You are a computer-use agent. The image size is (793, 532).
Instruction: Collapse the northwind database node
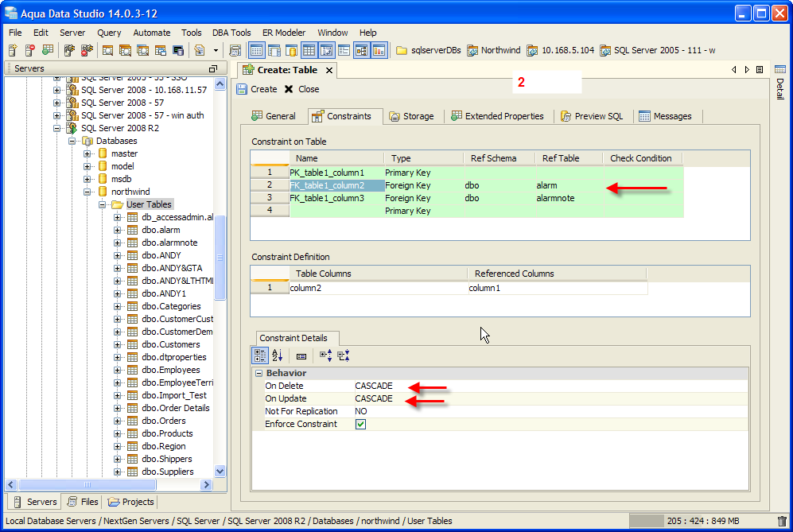tap(87, 192)
